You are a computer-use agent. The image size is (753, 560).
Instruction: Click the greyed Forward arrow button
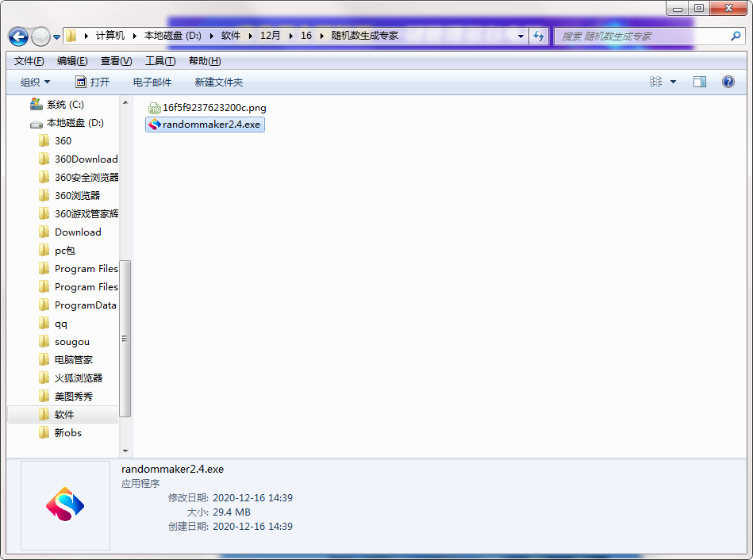click(40, 36)
